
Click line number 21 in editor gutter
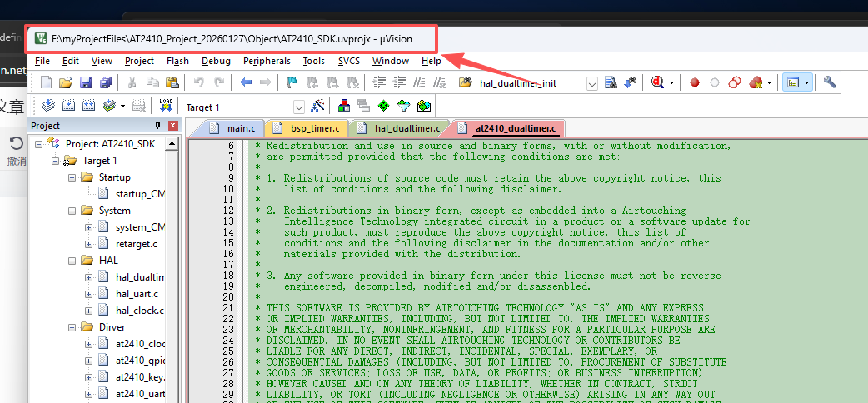pyautogui.click(x=228, y=308)
